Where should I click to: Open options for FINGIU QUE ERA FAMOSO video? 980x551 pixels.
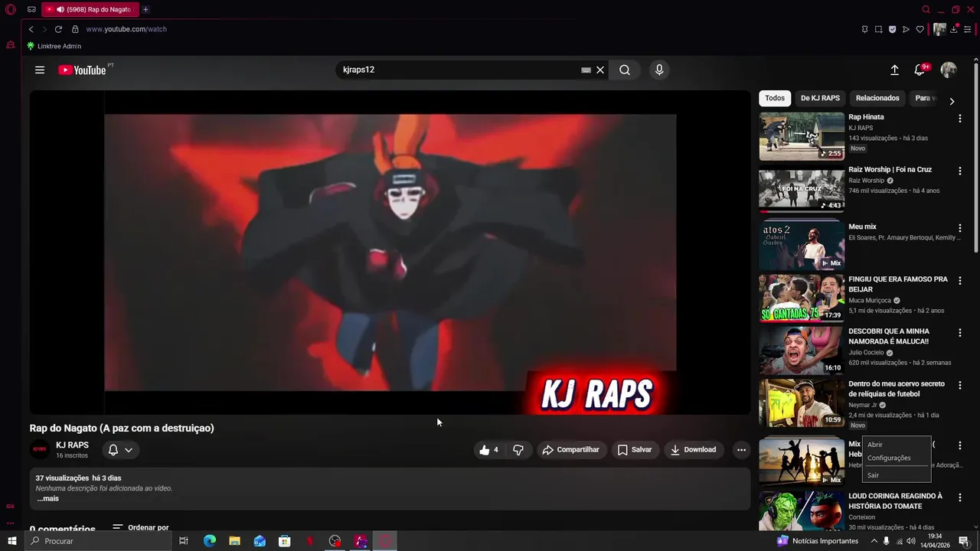[959, 281]
